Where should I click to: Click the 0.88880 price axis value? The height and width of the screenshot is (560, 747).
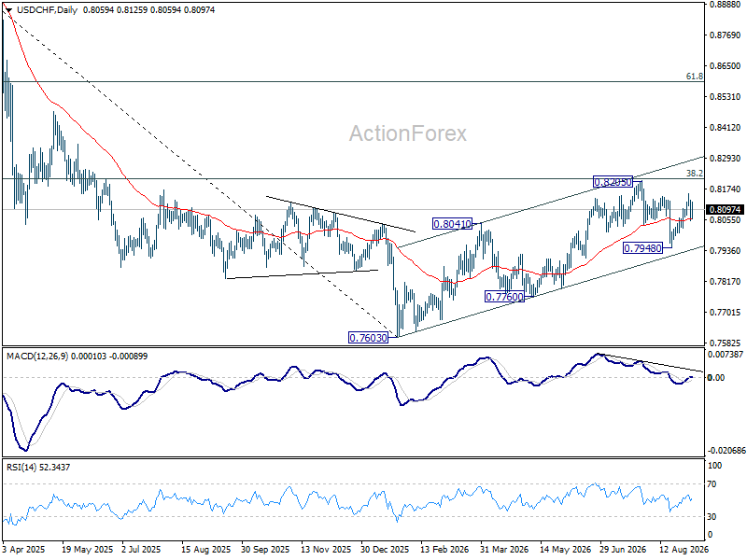(725, 5)
